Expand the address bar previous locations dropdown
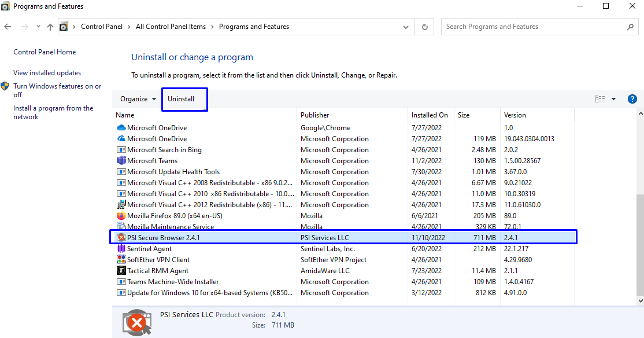This screenshot has width=644, height=338. tap(405, 26)
